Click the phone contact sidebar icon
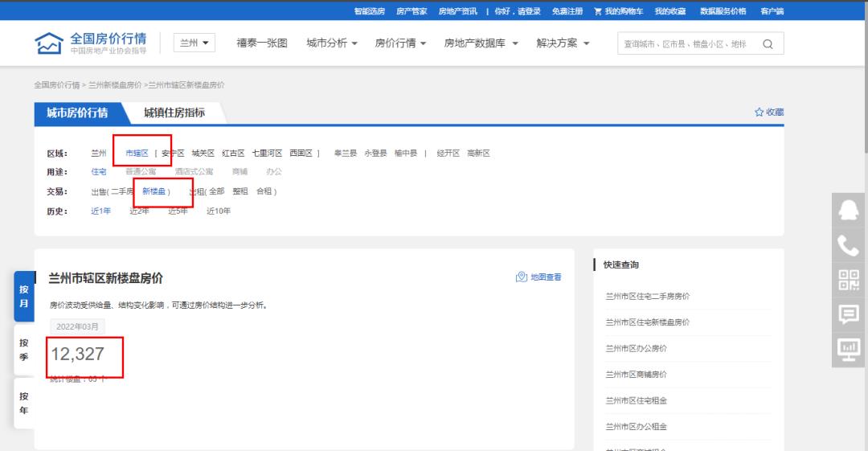The image size is (868, 451). pos(849,245)
